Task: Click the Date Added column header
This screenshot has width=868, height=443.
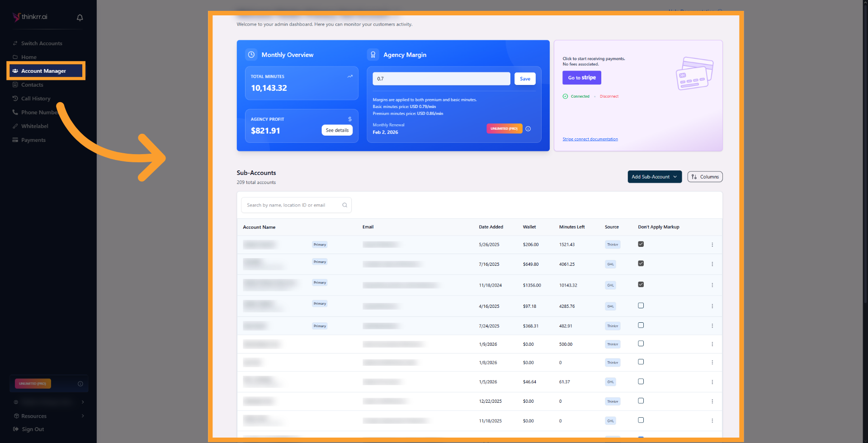Action: pyautogui.click(x=491, y=227)
